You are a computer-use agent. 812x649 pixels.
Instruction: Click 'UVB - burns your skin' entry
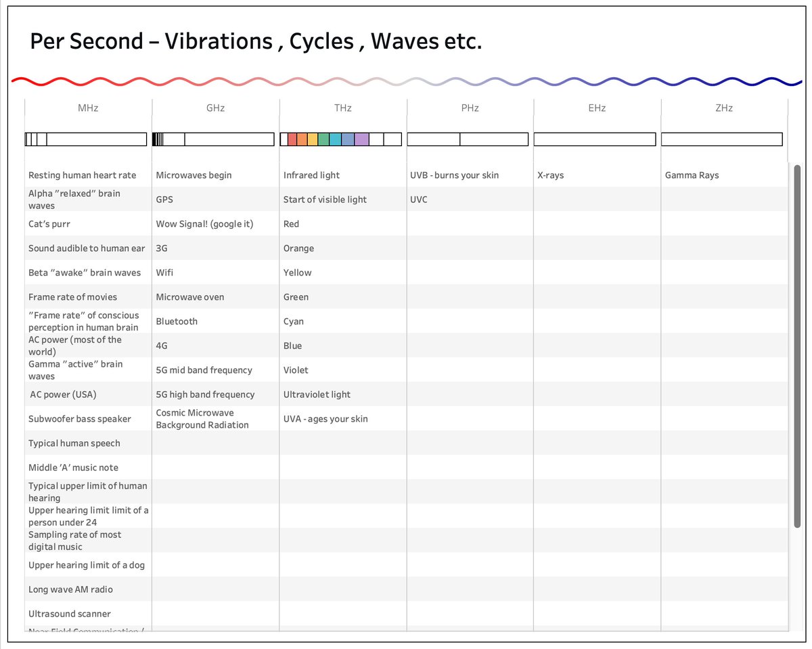(454, 175)
